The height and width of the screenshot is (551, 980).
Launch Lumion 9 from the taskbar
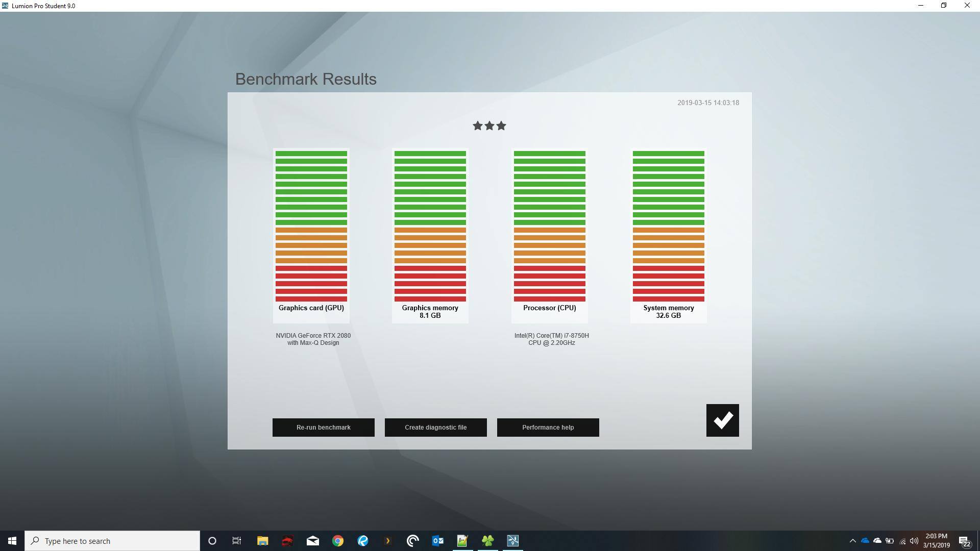click(x=513, y=541)
